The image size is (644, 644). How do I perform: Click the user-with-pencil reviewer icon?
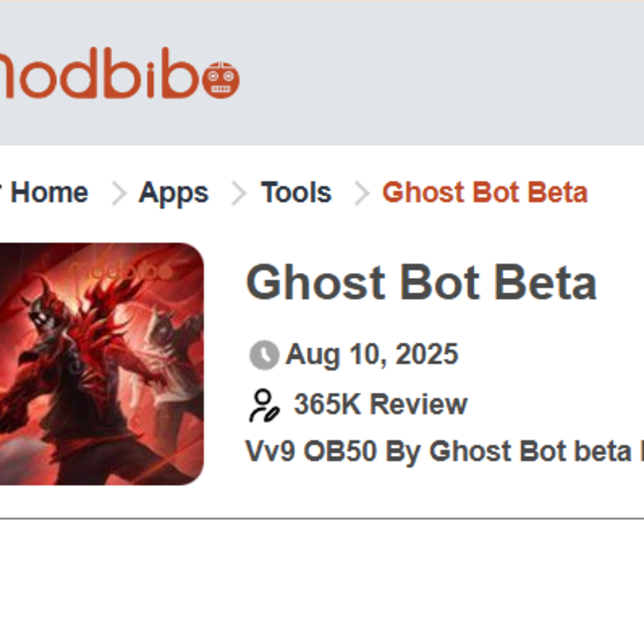click(x=264, y=405)
